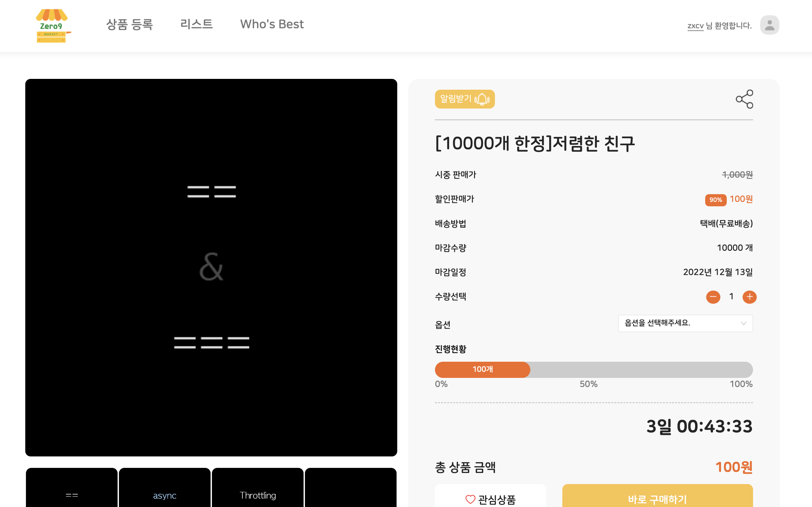Open the 리스트 menu item
The image size is (812, 507).
click(x=196, y=24)
